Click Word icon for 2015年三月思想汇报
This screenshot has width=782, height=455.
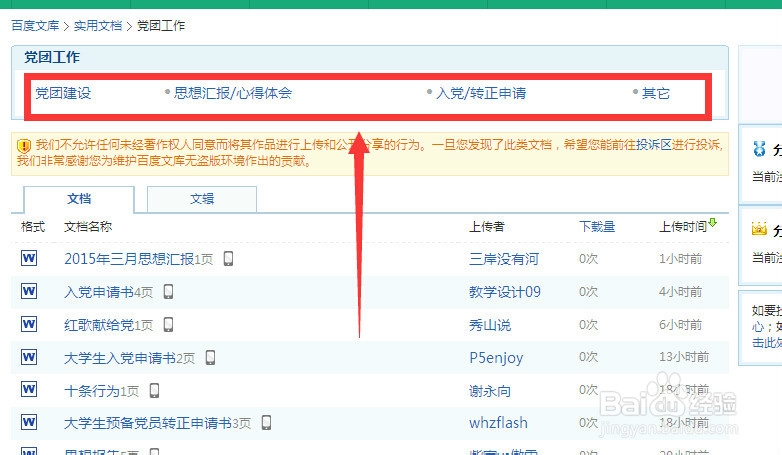click(29, 258)
